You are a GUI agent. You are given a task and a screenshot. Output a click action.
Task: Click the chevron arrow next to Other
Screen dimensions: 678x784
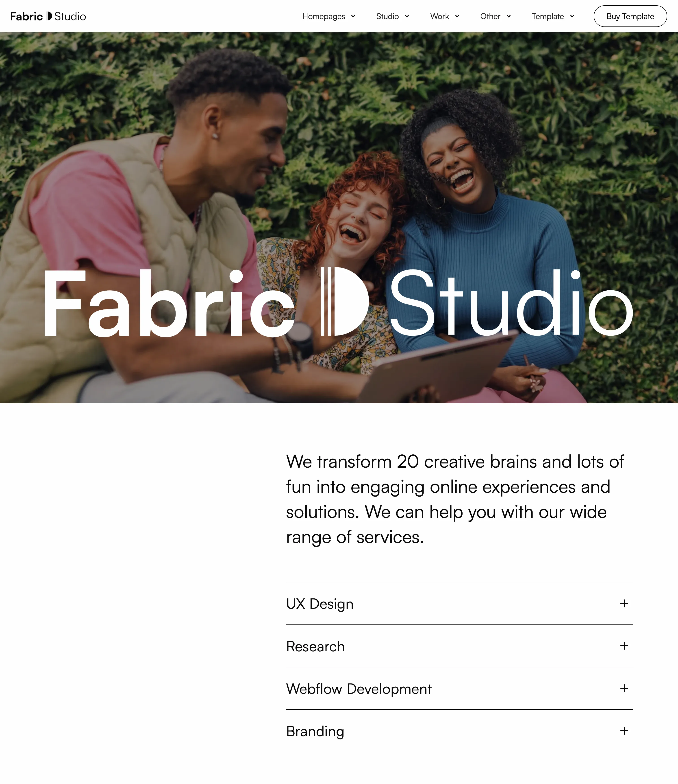click(508, 16)
